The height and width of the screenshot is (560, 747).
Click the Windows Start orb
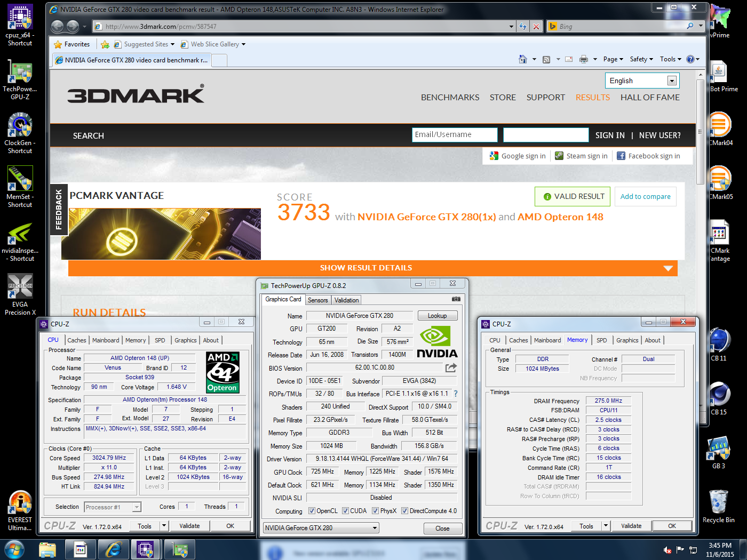point(13,549)
